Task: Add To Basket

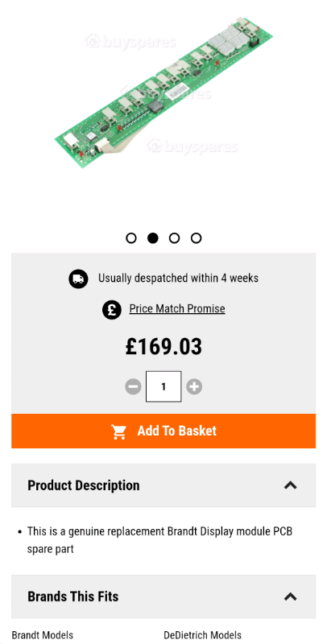Action: pos(163,431)
